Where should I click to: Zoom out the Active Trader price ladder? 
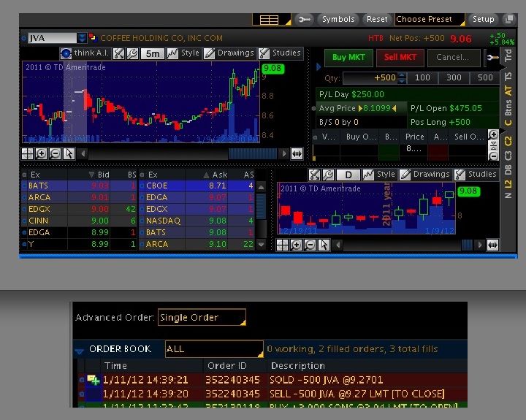pos(493,156)
